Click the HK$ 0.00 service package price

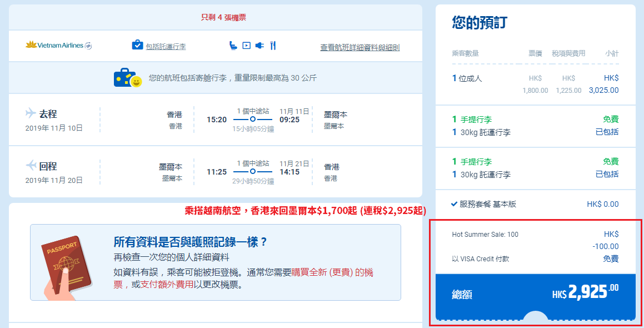(602, 204)
